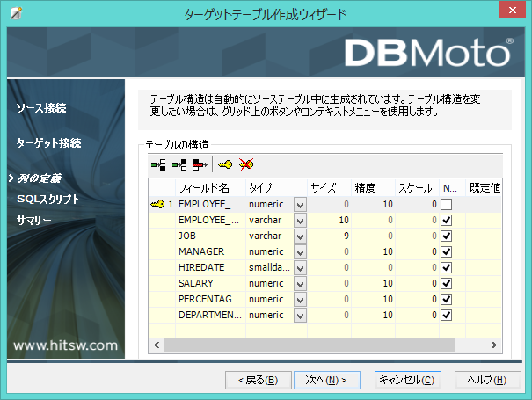The height and width of the screenshot is (400, 532).
Task: Click the numeric type cell for DEPARTMEN...
Action: click(x=270, y=316)
